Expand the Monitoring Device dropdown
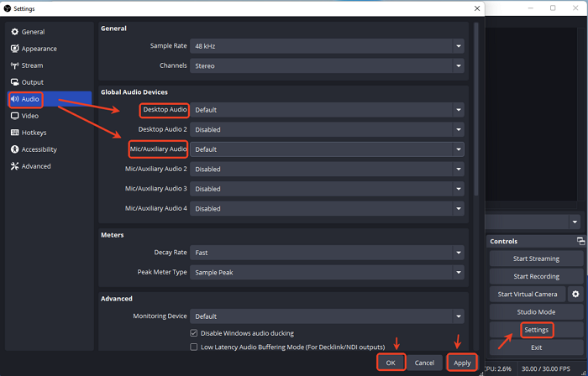This screenshot has width=588, height=376. (327, 316)
